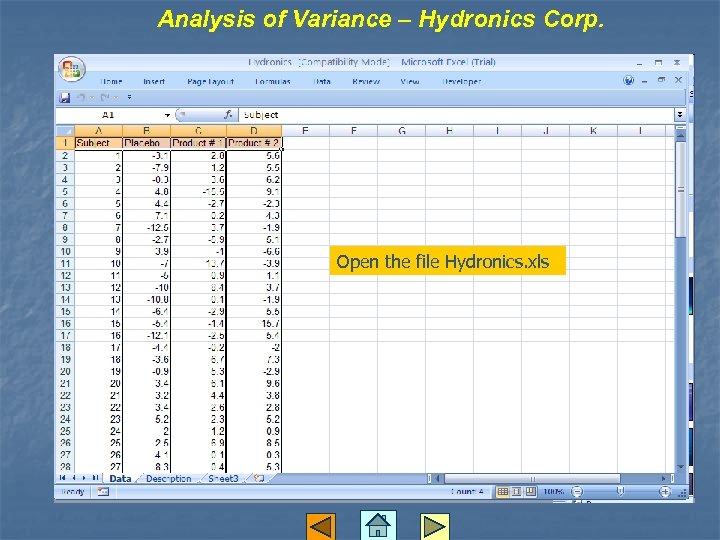The height and width of the screenshot is (540, 720).
Task: Click the Zoom Out minus button
Action: point(577,492)
